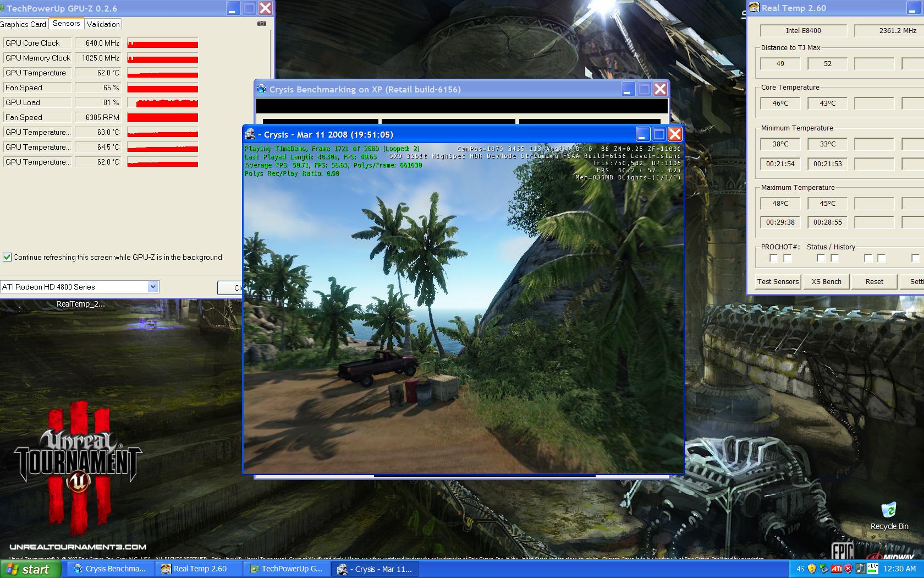Click the Real Temp title bar icon
Image resolution: width=924 pixels, height=578 pixels.
pos(754,8)
